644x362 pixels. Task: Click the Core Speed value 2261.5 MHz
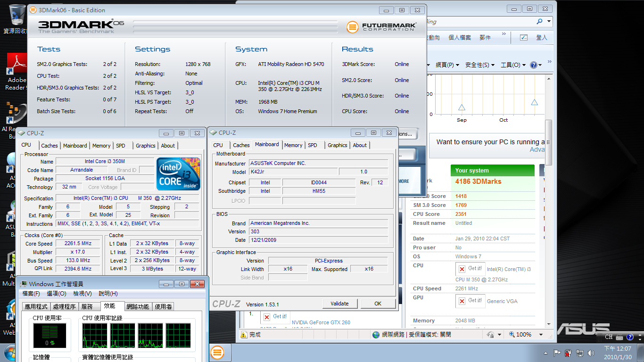[x=78, y=244]
